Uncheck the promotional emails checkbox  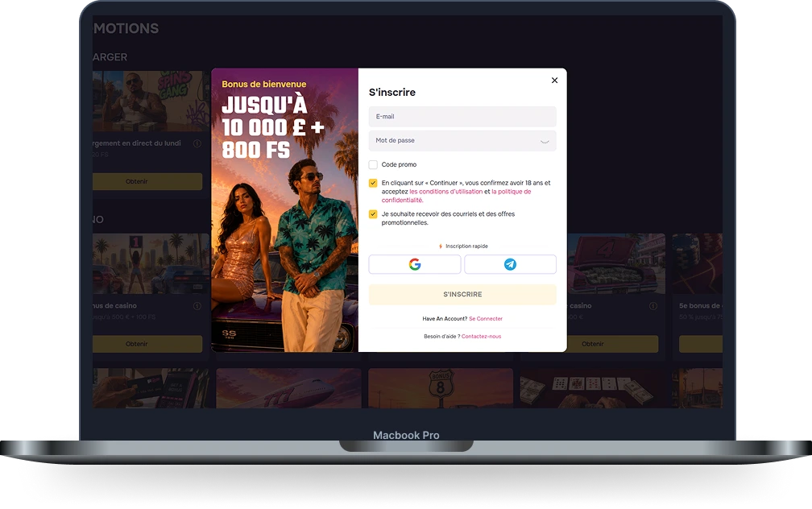pos(373,214)
